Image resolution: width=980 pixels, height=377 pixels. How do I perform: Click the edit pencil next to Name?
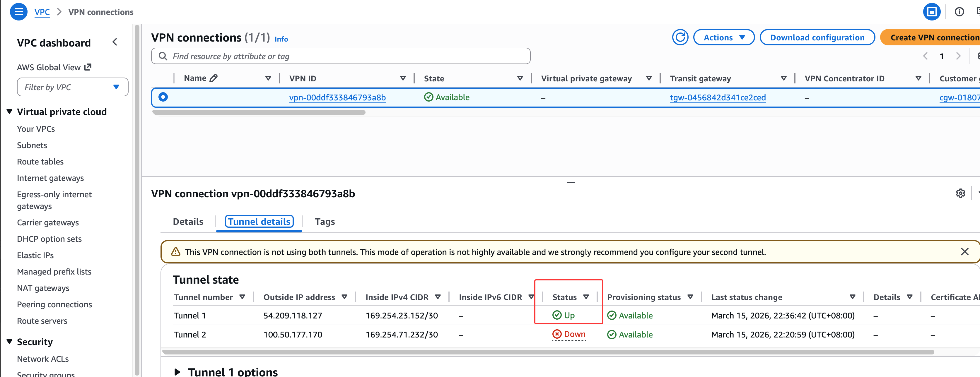click(214, 78)
